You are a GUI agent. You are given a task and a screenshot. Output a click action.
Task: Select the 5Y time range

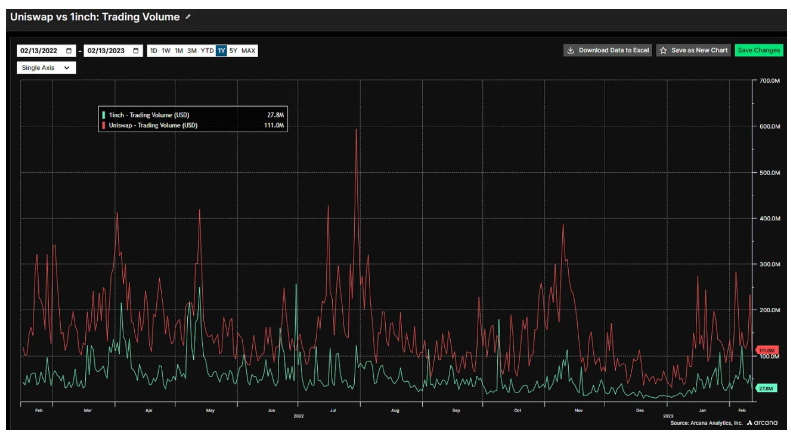click(233, 50)
